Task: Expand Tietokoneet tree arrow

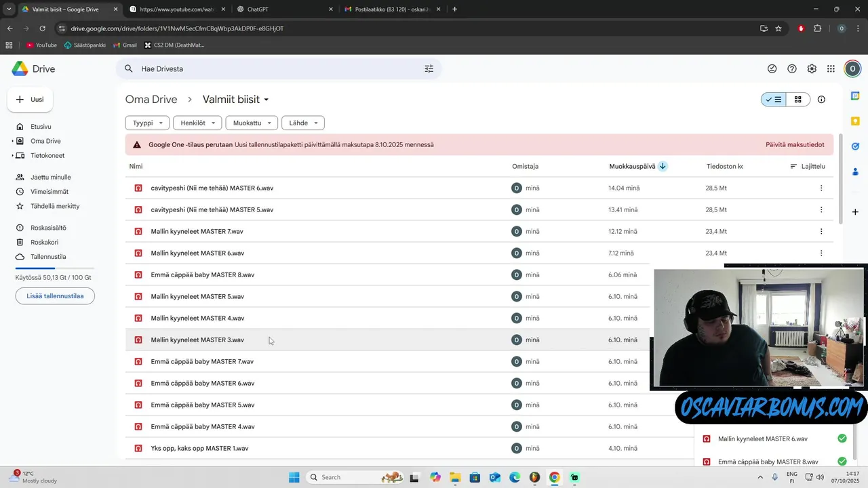Action: pyautogui.click(x=12, y=155)
